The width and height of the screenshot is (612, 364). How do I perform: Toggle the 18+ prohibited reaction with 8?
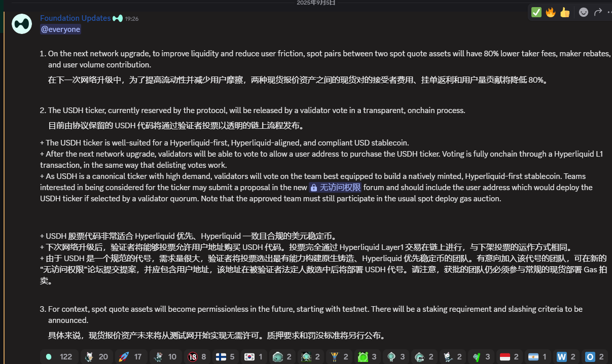point(197,357)
